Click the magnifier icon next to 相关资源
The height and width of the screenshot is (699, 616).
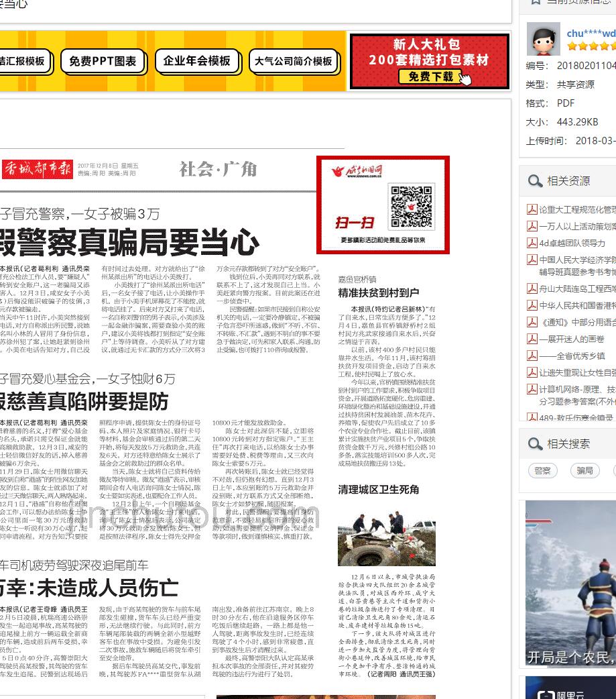[x=535, y=181]
